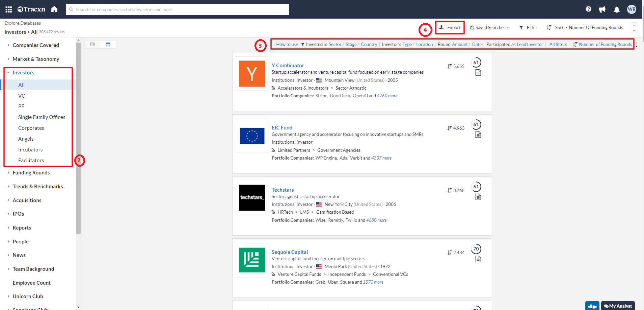Image resolution: width=644 pixels, height=310 pixels.
Task: Open the help question mark icon
Action: pos(588,9)
